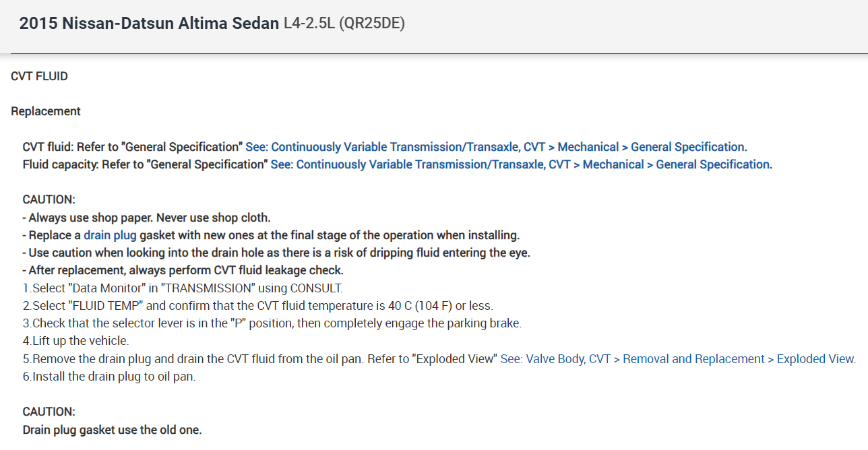This screenshot has height=450, width=868.
Task: Click the CVT fluid leakage check line
Action: [x=183, y=270]
